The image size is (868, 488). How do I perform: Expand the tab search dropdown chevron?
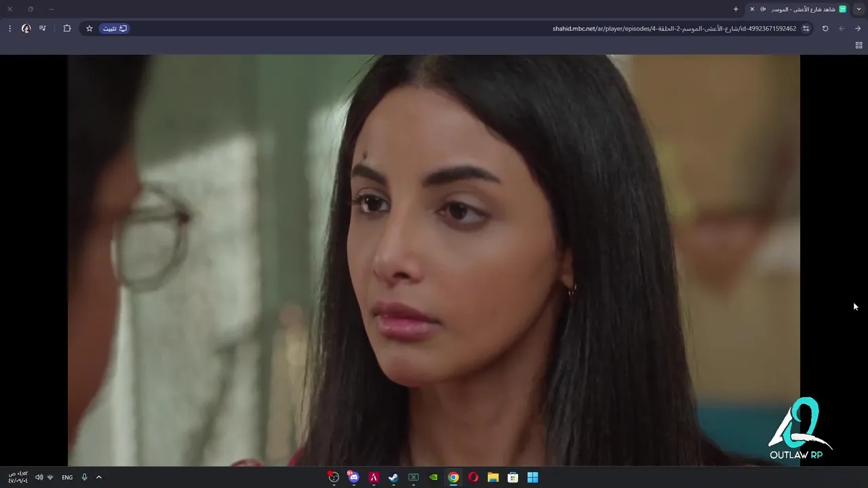click(x=859, y=9)
